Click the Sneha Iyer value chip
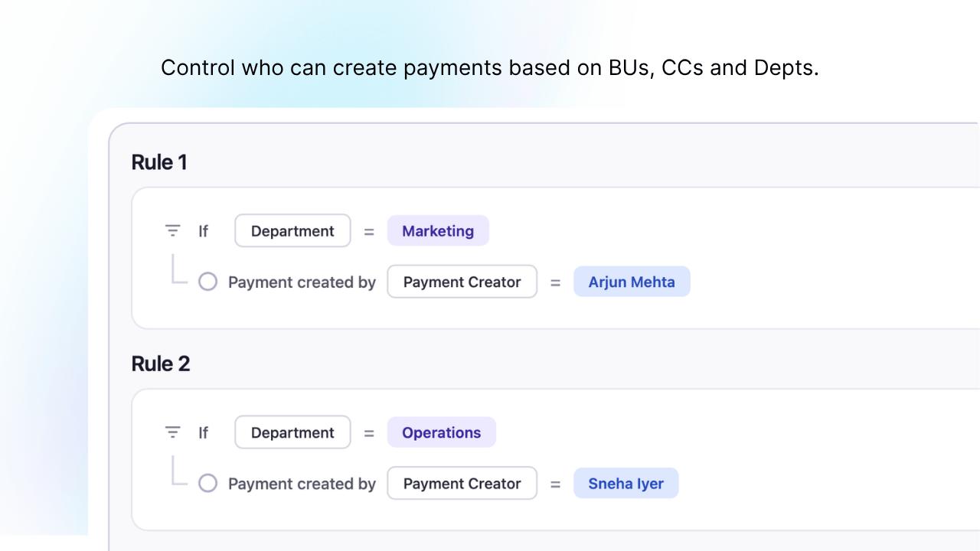980x551 pixels. [626, 483]
